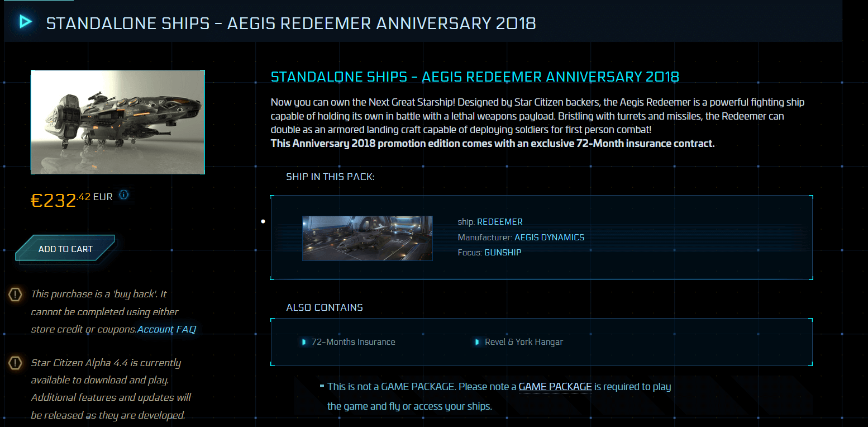The height and width of the screenshot is (427, 868).
Task: View the hangar thumbnail in ship pack
Action: 367,238
